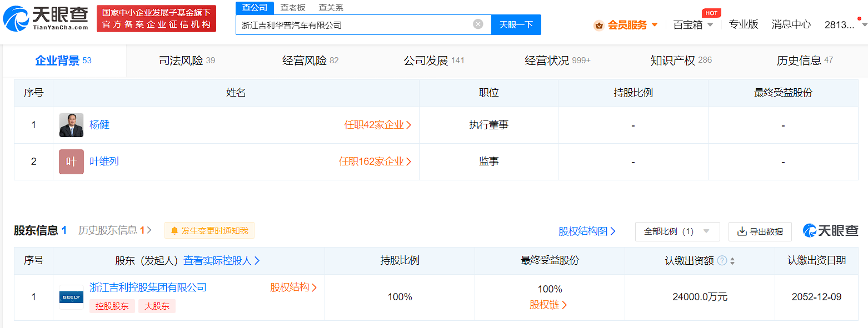Open 浙江吉利控股集团有限公司 shareholder link
The width and height of the screenshot is (868, 328).
pyautogui.click(x=148, y=287)
